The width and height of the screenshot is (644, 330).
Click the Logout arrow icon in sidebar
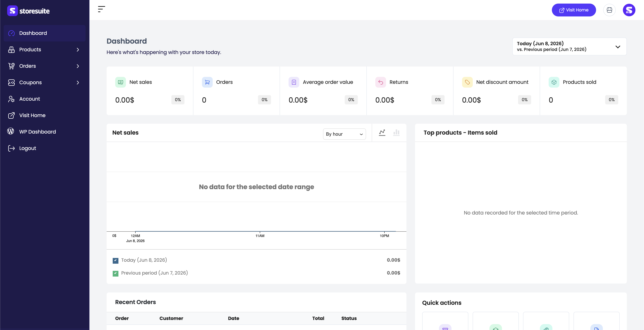click(11, 148)
